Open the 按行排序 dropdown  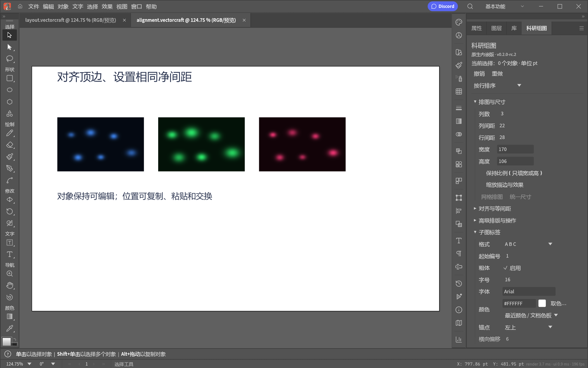tap(498, 86)
